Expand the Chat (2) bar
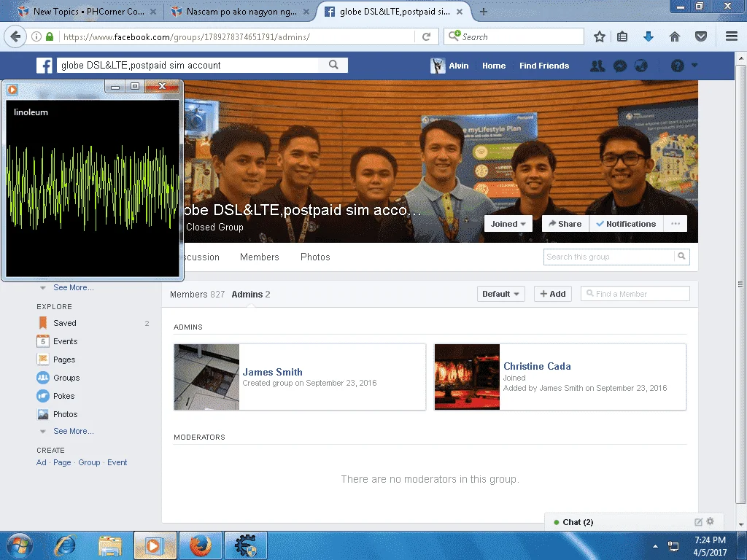The width and height of the screenshot is (747, 560). click(x=634, y=522)
